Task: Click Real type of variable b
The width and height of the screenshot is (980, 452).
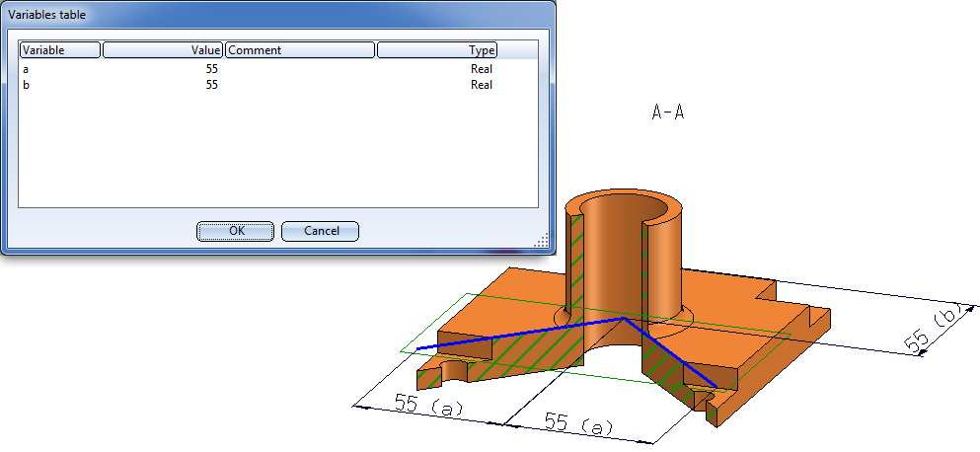Action: pos(482,85)
